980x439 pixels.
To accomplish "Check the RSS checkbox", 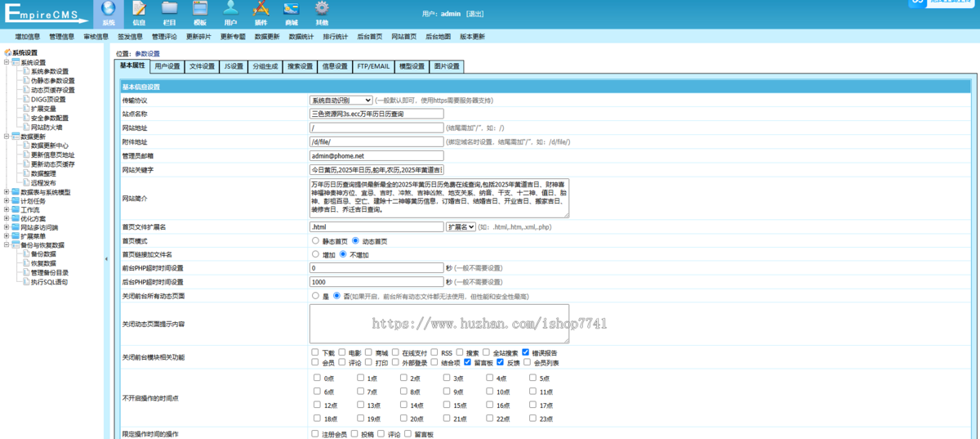I will click(x=435, y=352).
